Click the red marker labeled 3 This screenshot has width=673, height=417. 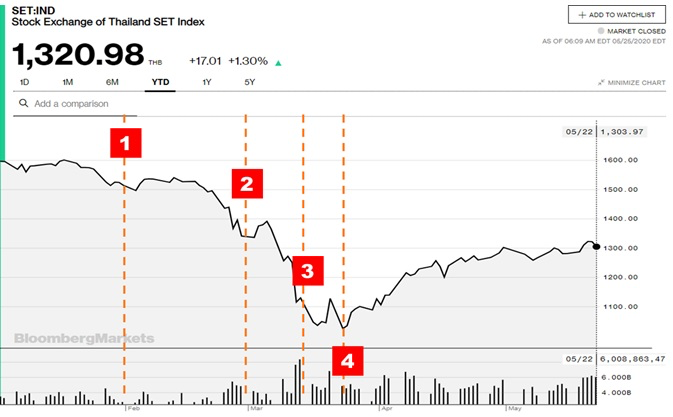pyautogui.click(x=308, y=271)
